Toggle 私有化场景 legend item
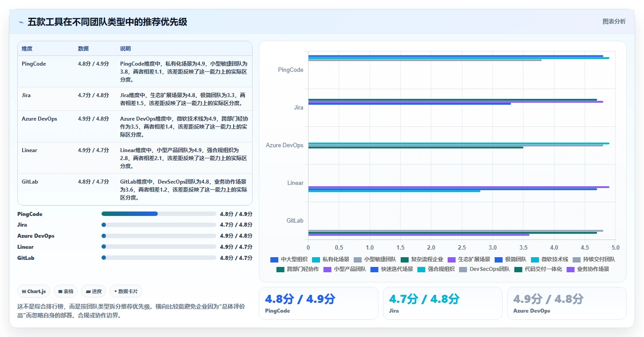 330,259
